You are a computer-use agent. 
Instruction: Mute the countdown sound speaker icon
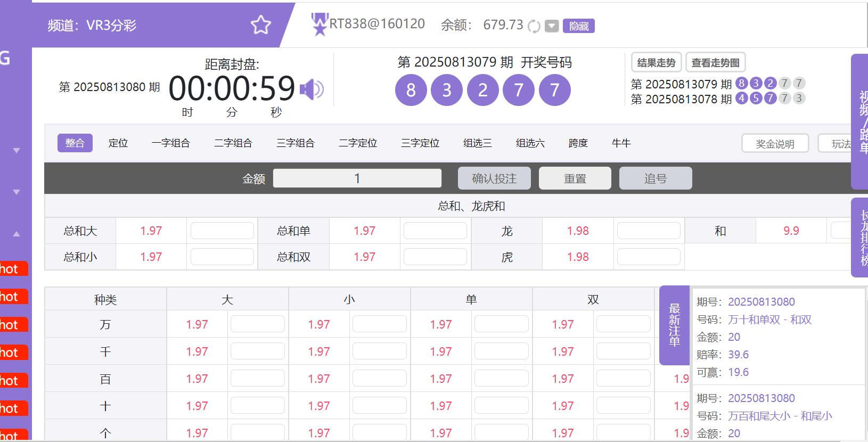pos(312,89)
